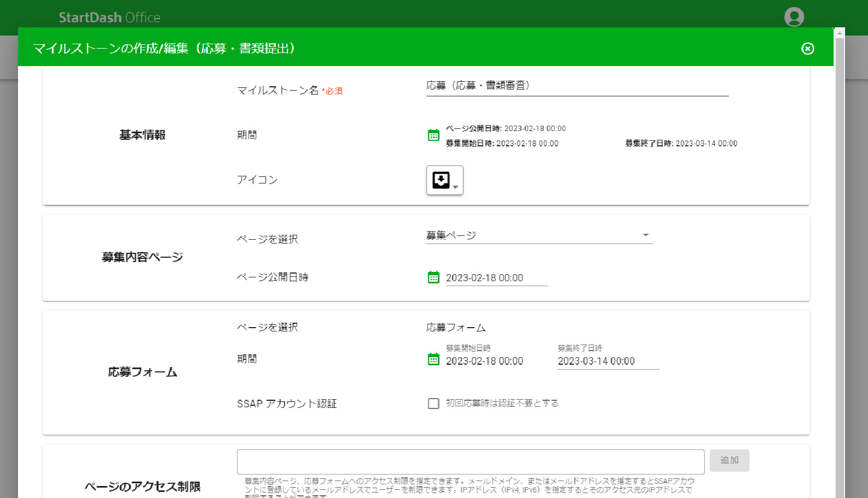Click the StartDash Office logo
The width and height of the screenshot is (868, 498).
(x=110, y=17)
